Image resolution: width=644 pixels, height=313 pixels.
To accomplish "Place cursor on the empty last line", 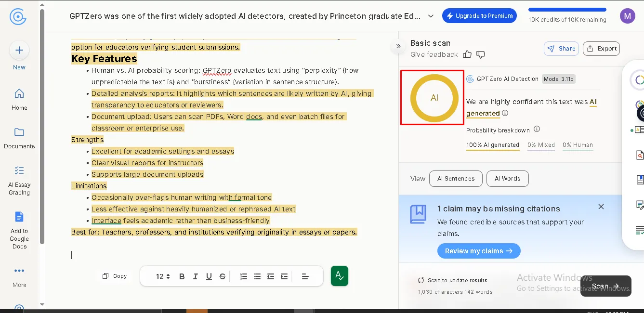I will coord(72,255).
